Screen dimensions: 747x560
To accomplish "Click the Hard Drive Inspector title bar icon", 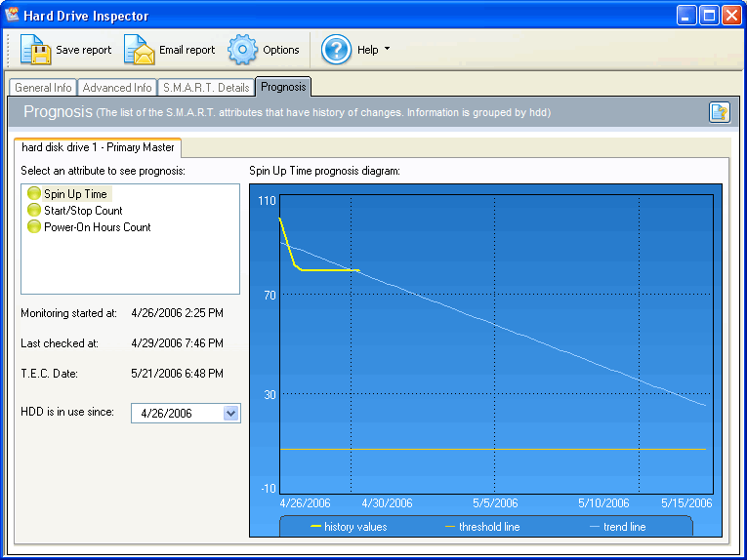I will click(12, 16).
